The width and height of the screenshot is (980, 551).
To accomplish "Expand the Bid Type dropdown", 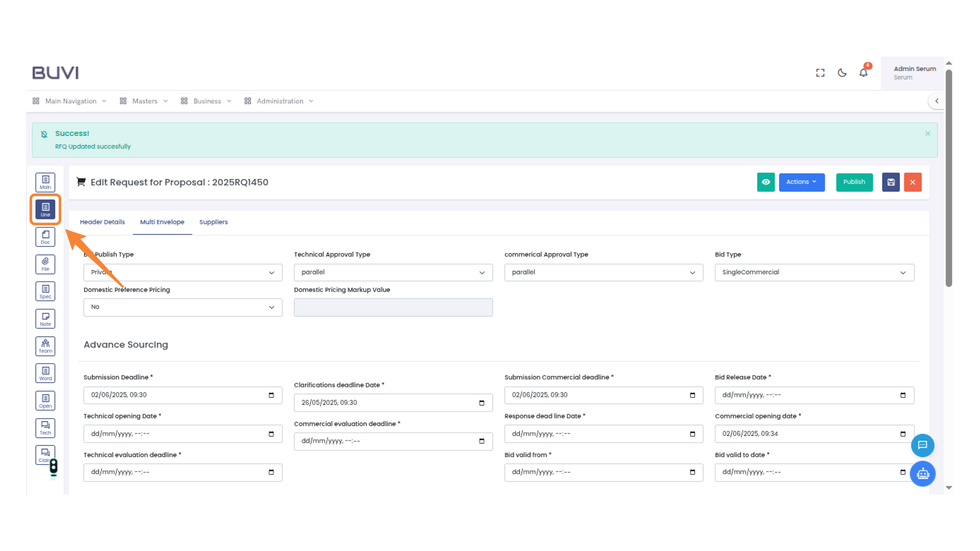I will point(814,272).
